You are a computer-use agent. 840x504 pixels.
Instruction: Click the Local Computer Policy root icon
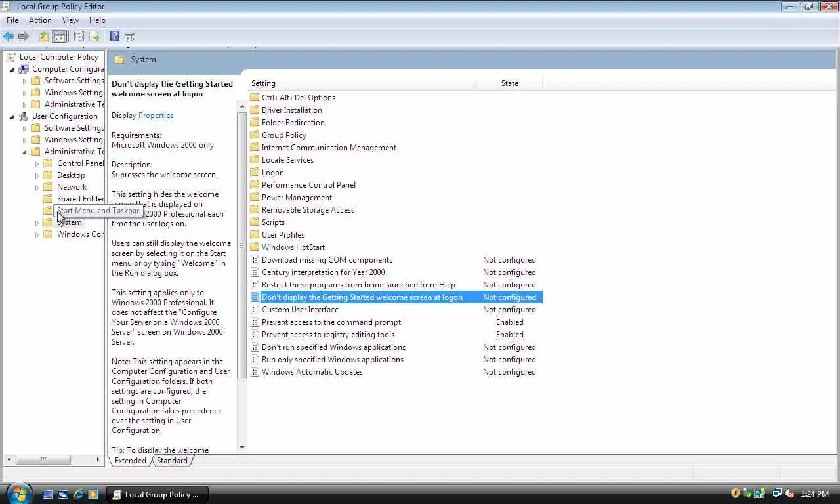pyautogui.click(x=10, y=57)
